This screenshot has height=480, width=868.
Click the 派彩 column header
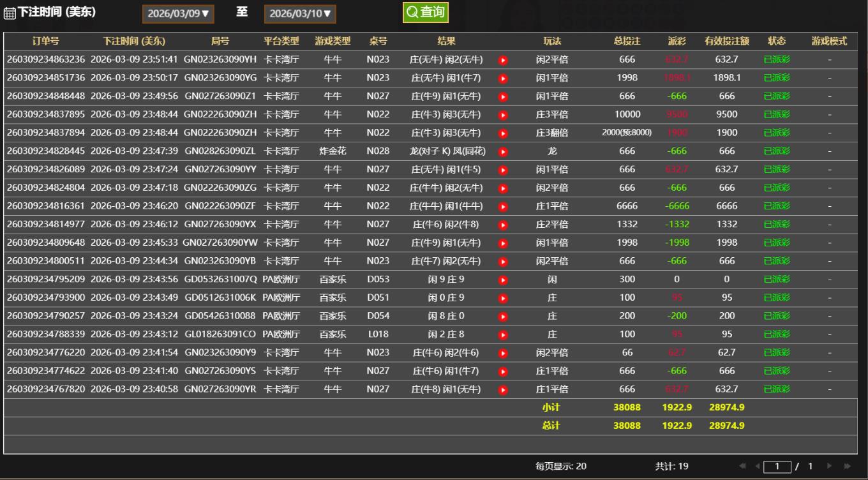(x=677, y=41)
